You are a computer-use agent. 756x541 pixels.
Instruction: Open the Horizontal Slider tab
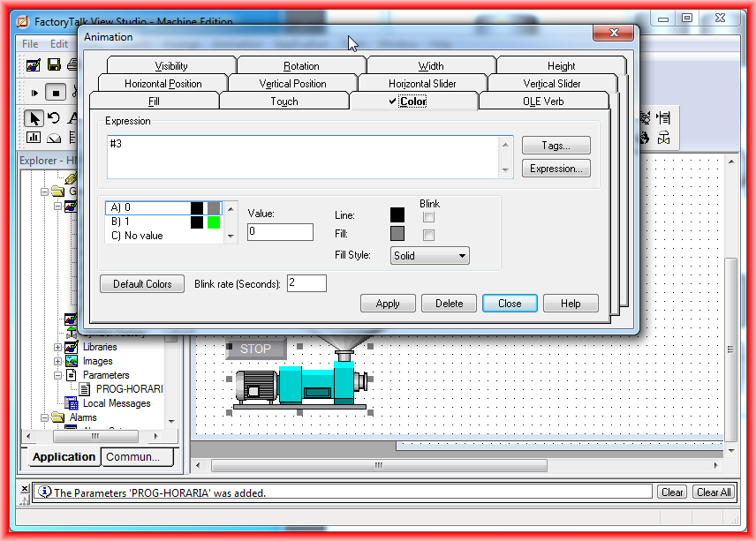pos(422,84)
